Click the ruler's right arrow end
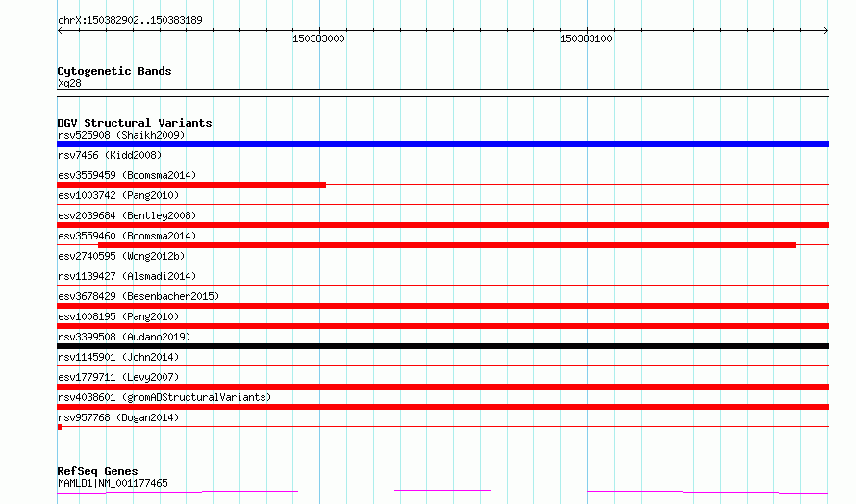Viewport: 856px width, 504px height. point(826,30)
